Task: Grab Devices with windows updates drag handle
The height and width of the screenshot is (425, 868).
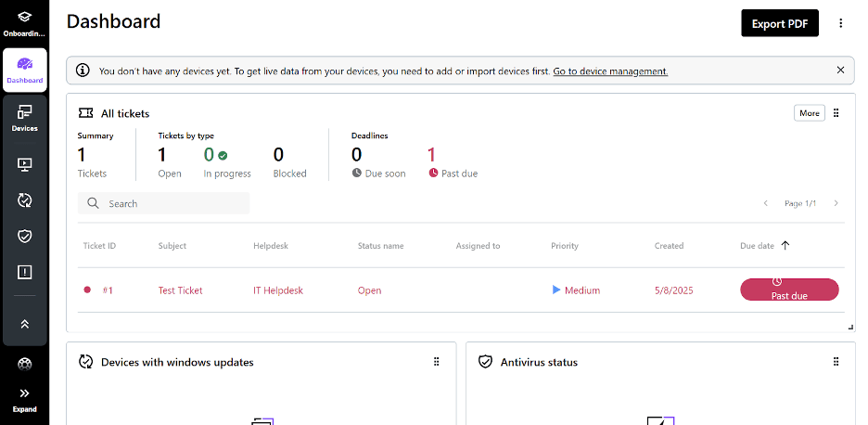Action: tap(436, 362)
